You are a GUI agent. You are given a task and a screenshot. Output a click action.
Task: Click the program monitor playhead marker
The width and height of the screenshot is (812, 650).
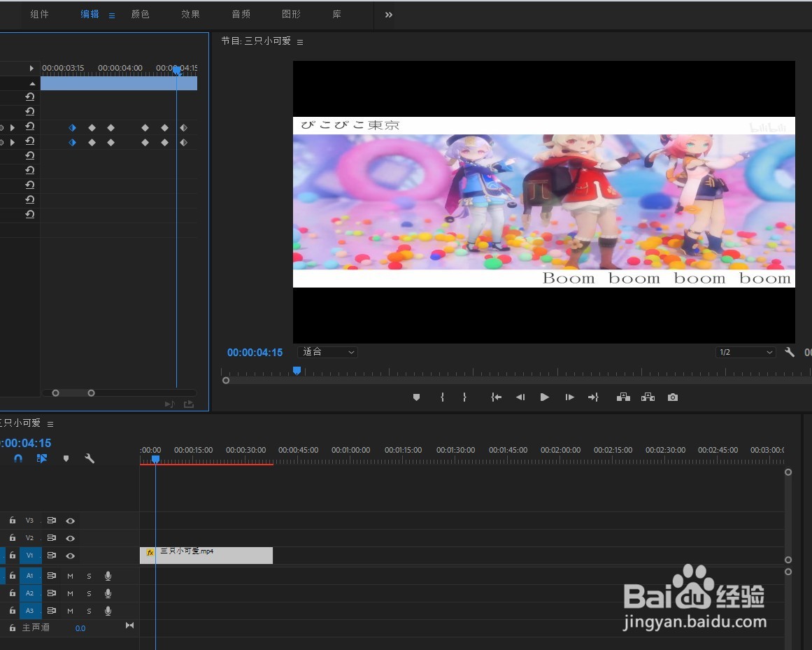pos(297,370)
